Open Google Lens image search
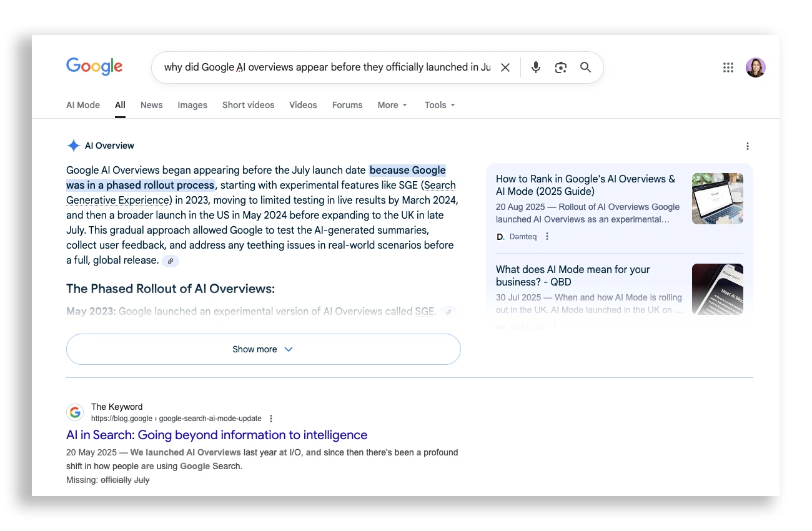The height and width of the screenshot is (531, 812). click(560, 67)
